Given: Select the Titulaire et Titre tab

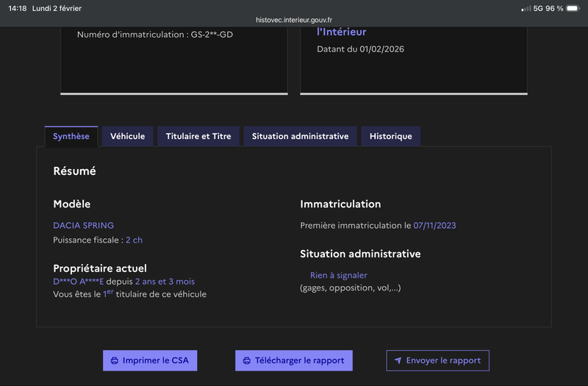Looking at the screenshot, I should (198, 136).
